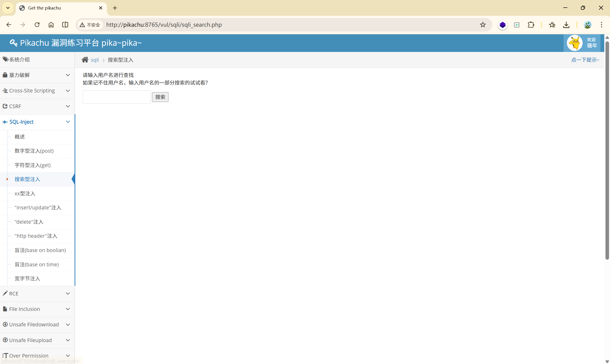Click the home icon in browser toolbar
610x364 pixels.
[x=51, y=25]
